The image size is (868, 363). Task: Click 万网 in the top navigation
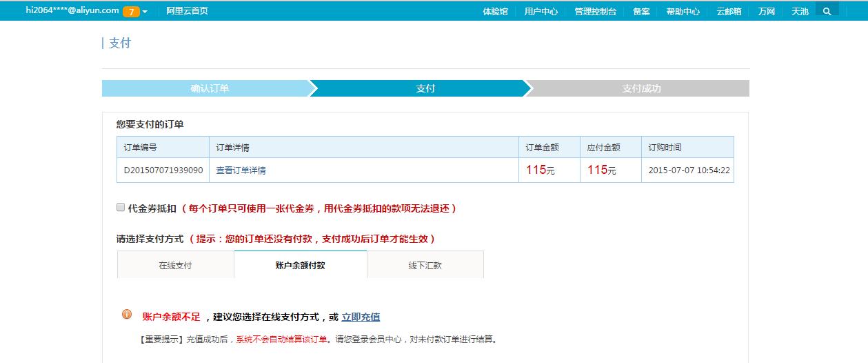click(766, 12)
